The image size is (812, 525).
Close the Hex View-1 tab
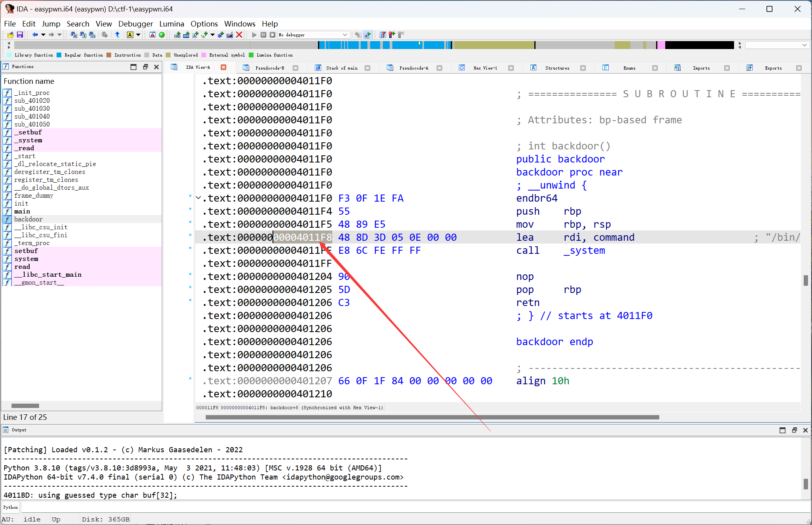[x=511, y=68]
